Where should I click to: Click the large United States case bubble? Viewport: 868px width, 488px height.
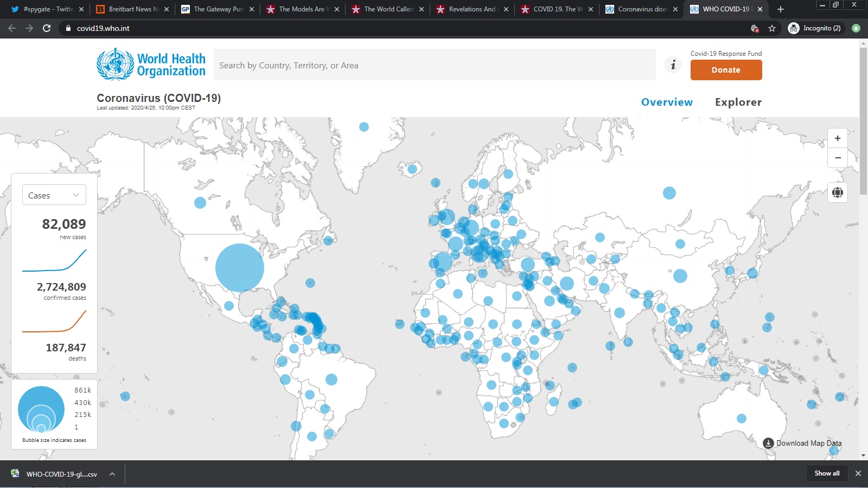(x=239, y=267)
